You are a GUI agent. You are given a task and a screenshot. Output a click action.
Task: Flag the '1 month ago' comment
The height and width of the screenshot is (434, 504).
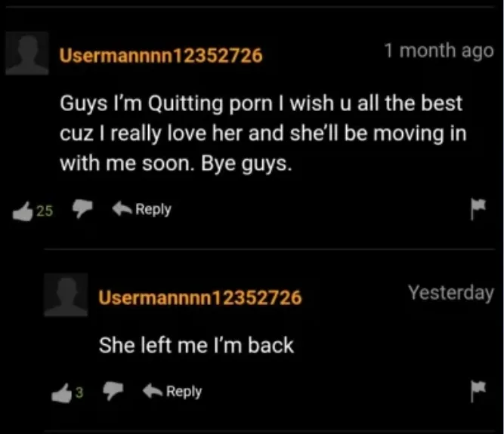coord(478,208)
